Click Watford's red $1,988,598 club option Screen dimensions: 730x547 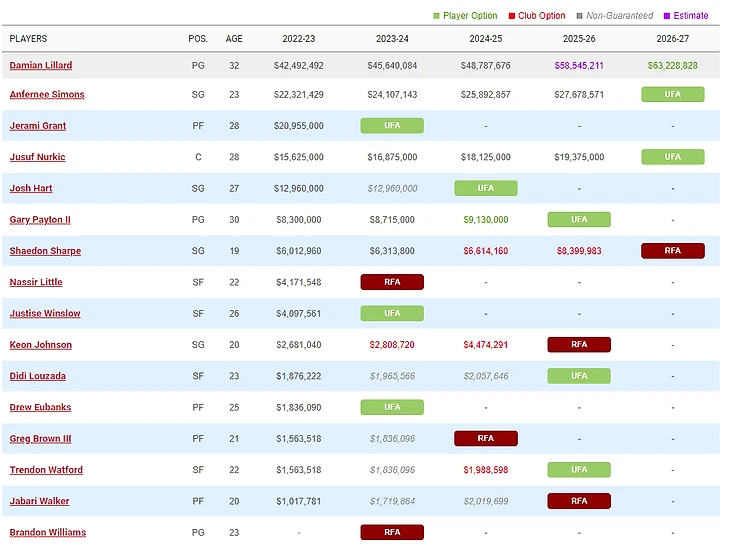(x=486, y=470)
